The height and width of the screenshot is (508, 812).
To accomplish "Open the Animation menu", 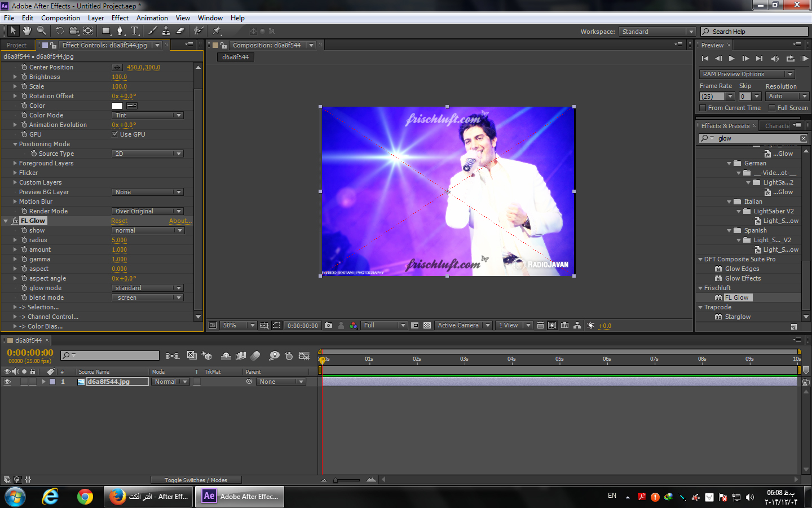I will pyautogui.click(x=152, y=18).
